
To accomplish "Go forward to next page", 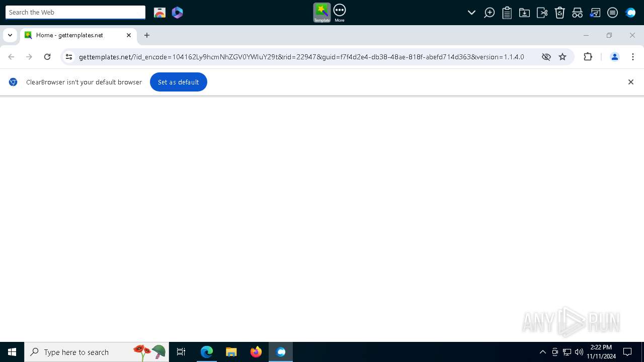I will 29,57.
